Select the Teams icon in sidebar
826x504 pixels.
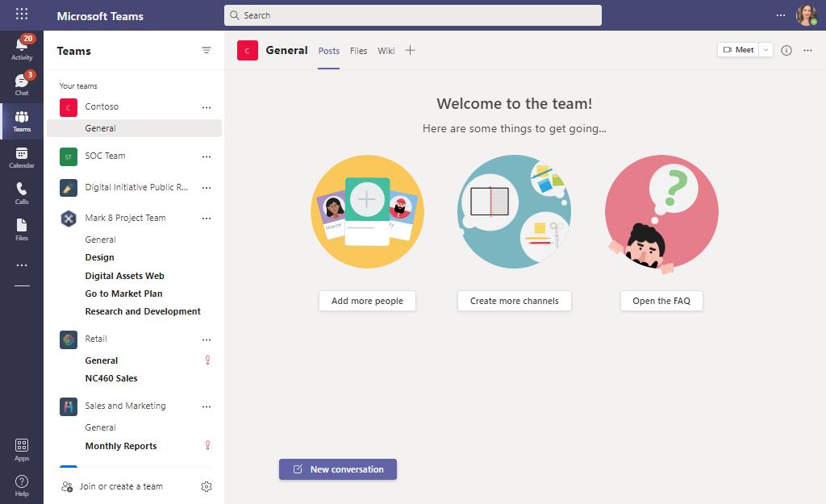[22, 121]
